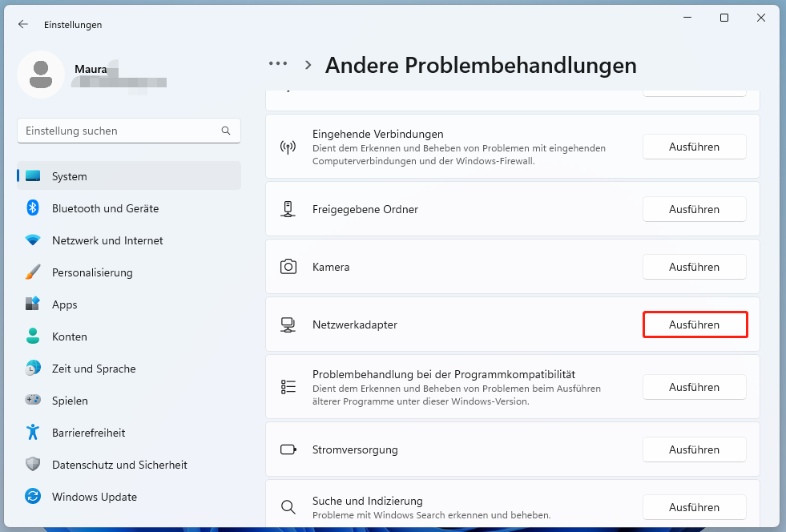Screen dimensions: 786x532
Task: Open Windows Update page
Action: tap(129, 497)
